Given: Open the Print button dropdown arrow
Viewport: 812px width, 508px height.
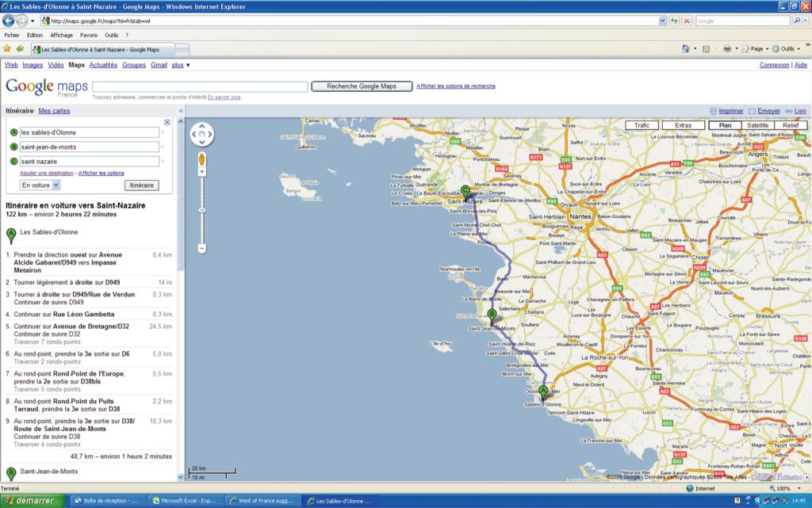Looking at the screenshot, I should 737,48.
